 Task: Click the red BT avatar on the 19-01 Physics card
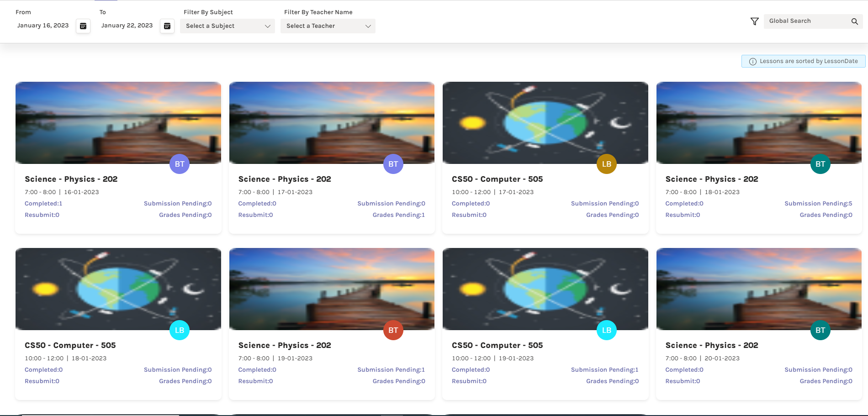click(393, 330)
